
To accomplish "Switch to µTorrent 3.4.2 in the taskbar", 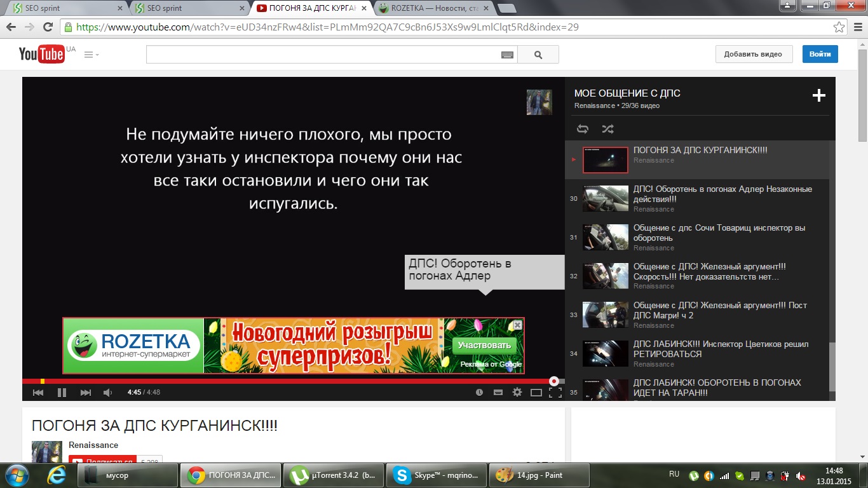I will point(333,475).
